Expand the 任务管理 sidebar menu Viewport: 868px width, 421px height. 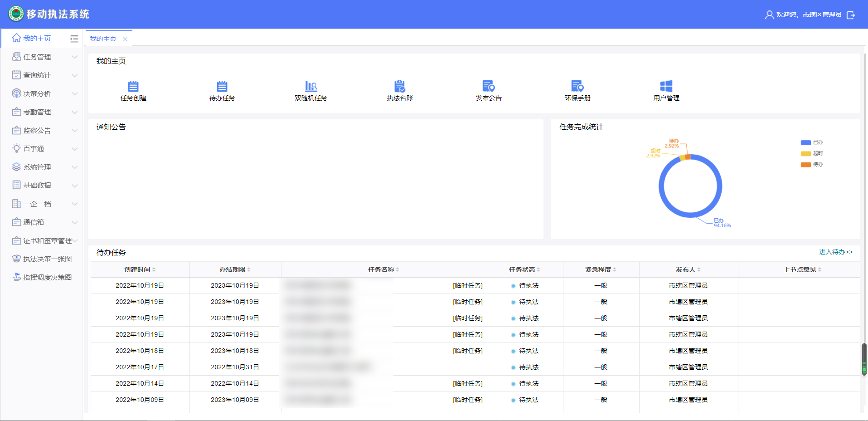pos(44,57)
